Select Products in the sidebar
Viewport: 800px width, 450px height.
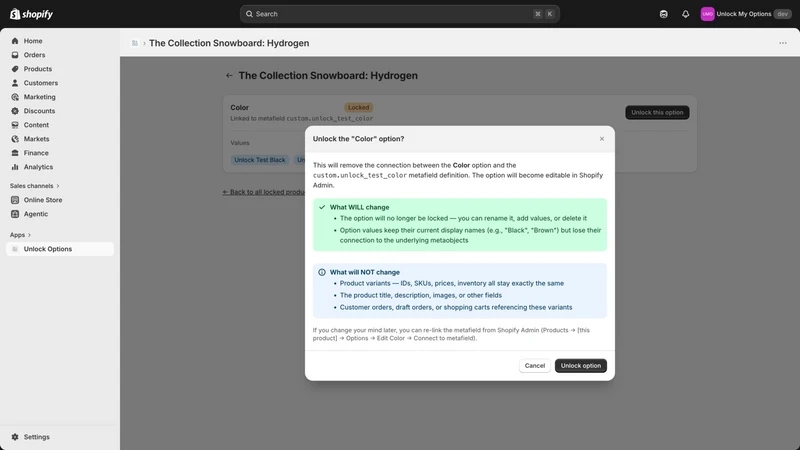click(x=38, y=69)
